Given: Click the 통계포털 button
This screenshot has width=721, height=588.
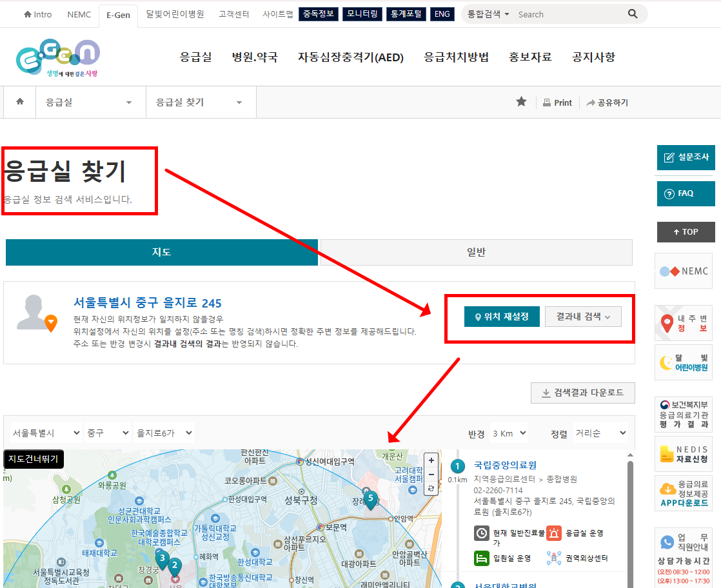Looking at the screenshot, I should pyautogui.click(x=406, y=14).
